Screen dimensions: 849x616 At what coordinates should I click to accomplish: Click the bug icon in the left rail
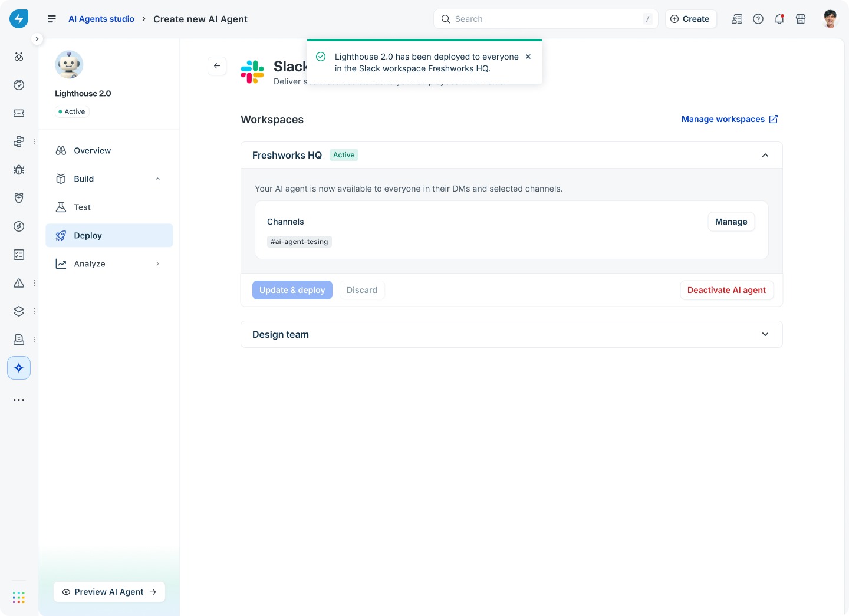(19, 170)
